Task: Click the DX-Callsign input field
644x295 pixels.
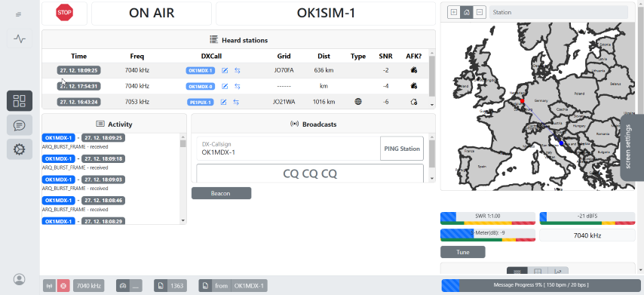Action: click(x=288, y=149)
